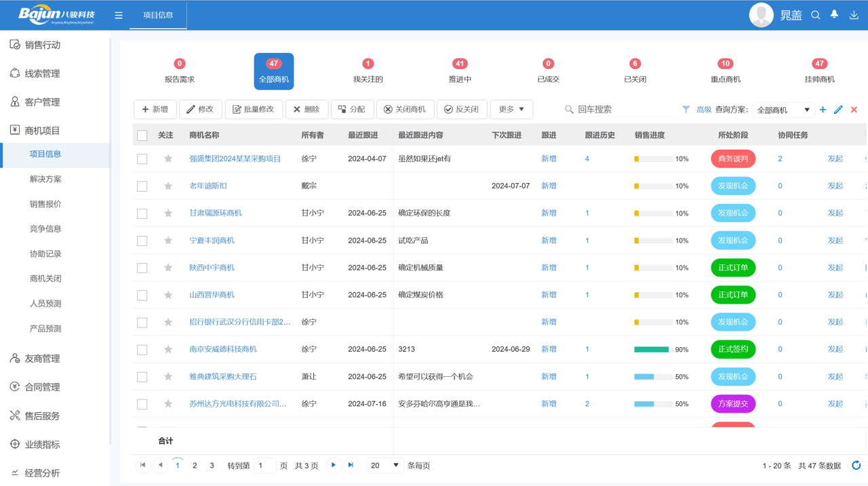Click the notification bell icon
Image resolution: width=868 pixels, height=486 pixels.
click(834, 14)
